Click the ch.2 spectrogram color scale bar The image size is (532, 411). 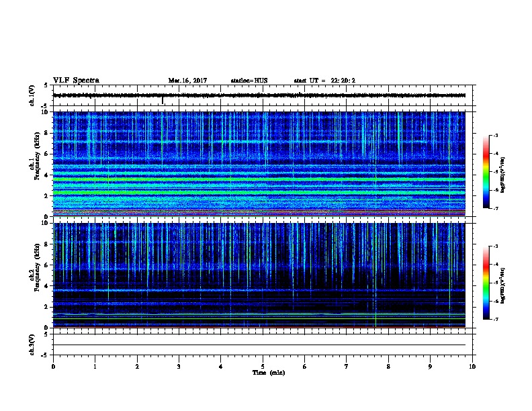(x=486, y=283)
